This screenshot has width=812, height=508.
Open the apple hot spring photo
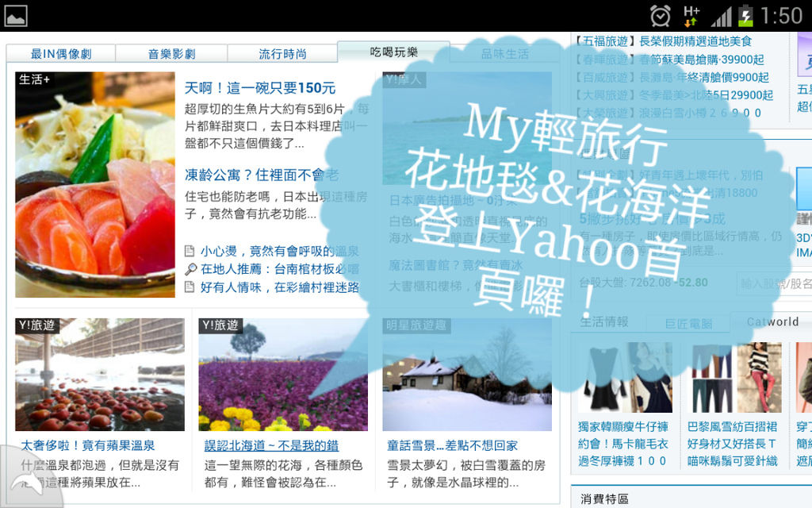click(x=100, y=375)
